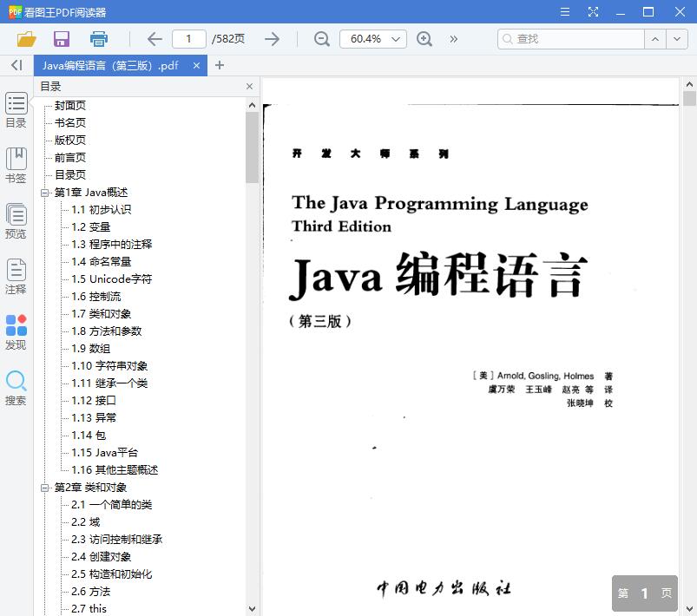Image resolution: width=697 pixels, height=616 pixels.
Task: Jump to 封面页 in outline
Action: (69, 106)
